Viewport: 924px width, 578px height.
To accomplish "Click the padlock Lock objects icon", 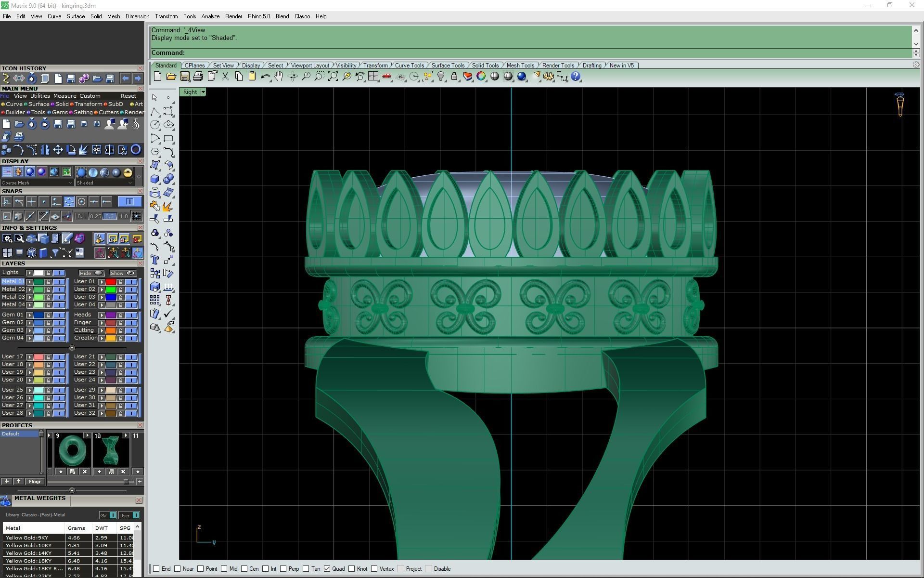I will coord(454,77).
